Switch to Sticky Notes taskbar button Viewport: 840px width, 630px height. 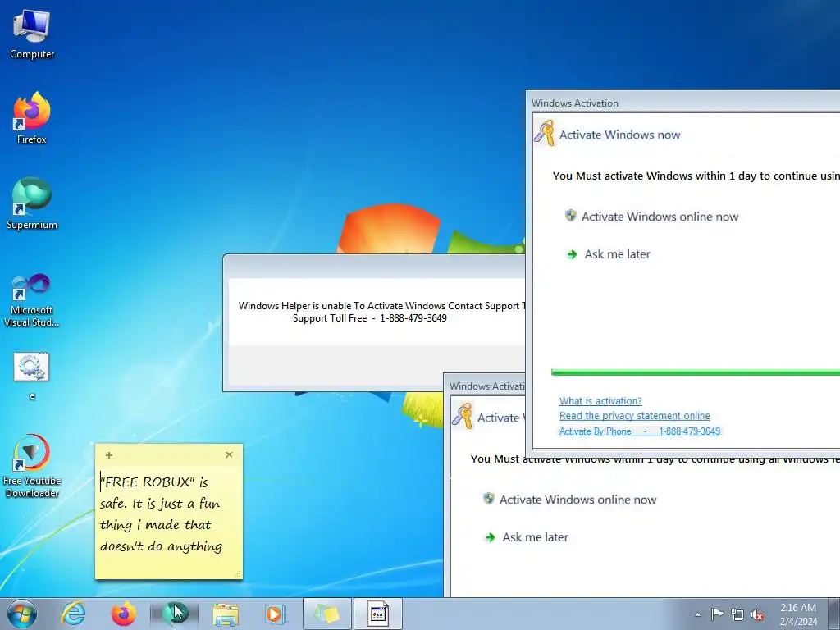click(x=327, y=614)
